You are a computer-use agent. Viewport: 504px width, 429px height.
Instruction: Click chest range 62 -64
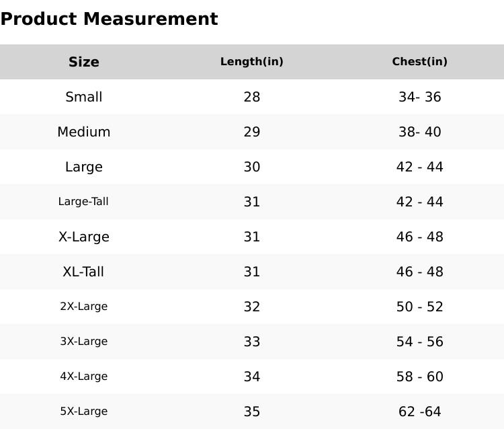tap(420, 412)
